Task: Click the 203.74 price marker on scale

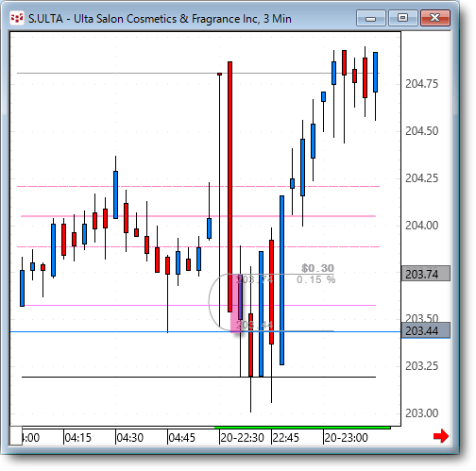Action: (426, 274)
